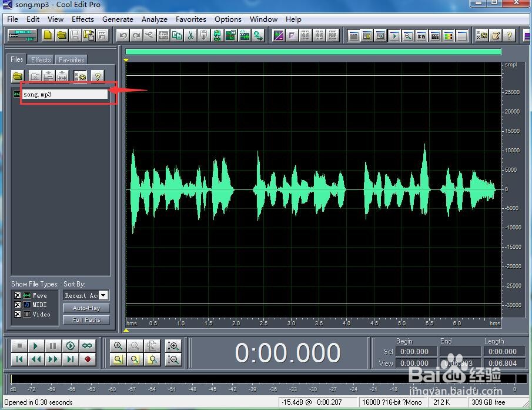Open the File menu
532x410 pixels.
[12, 19]
